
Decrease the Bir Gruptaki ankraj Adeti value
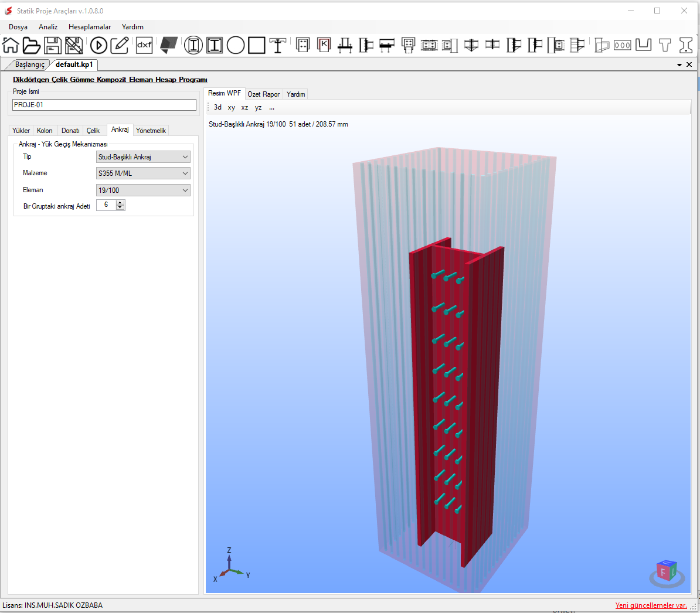[x=120, y=207]
